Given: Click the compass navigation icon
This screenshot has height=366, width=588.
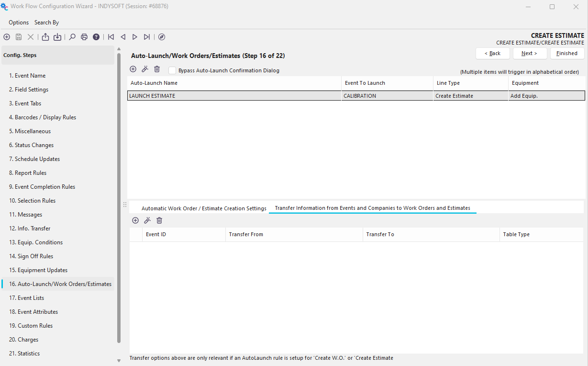Looking at the screenshot, I should tap(162, 37).
